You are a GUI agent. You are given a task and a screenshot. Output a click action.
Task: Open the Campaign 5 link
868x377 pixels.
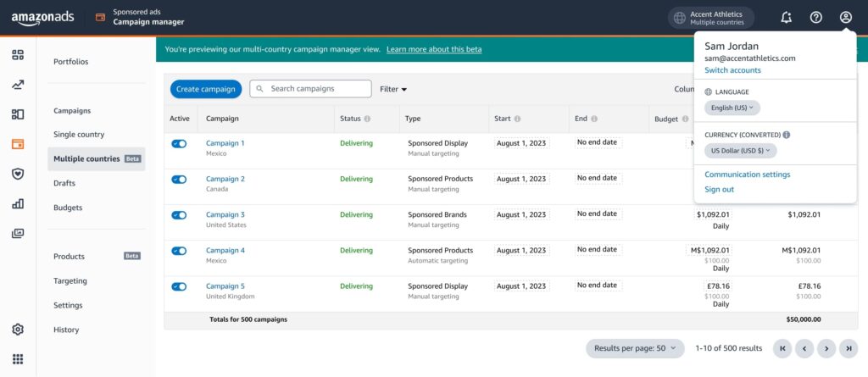click(225, 286)
